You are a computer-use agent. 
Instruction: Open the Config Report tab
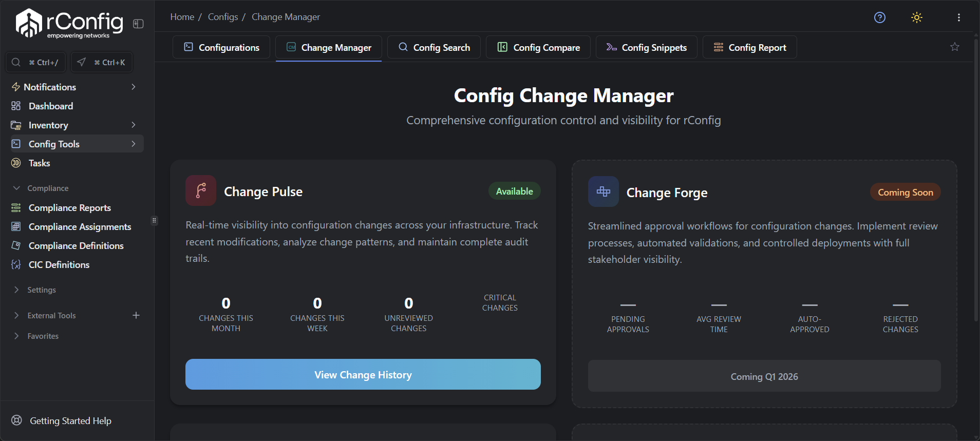point(750,47)
